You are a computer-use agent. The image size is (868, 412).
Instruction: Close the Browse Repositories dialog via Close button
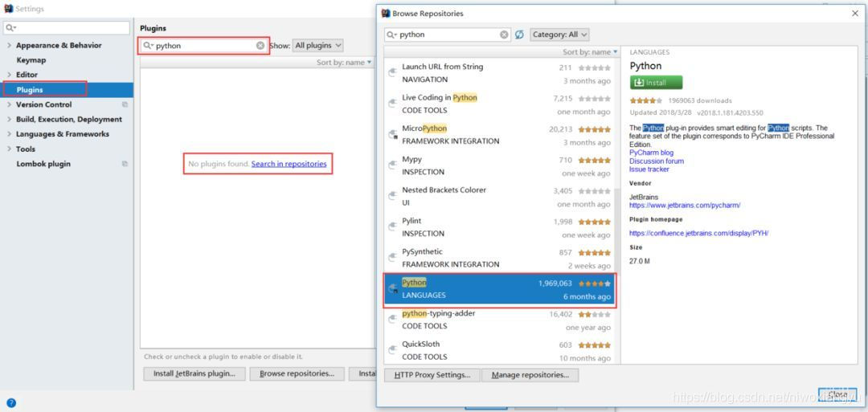tap(837, 395)
